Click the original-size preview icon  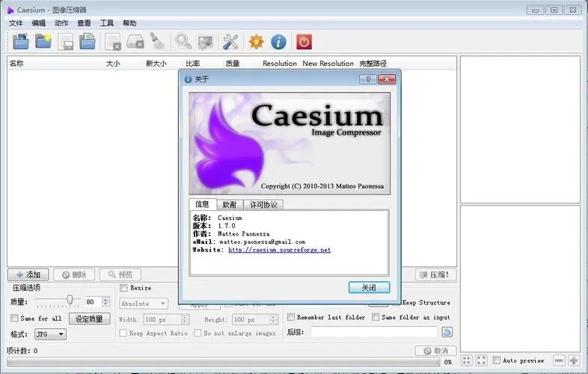click(x=481, y=361)
